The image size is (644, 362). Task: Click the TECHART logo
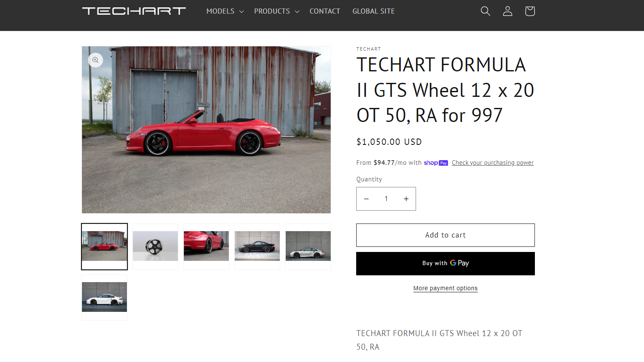coord(134,11)
